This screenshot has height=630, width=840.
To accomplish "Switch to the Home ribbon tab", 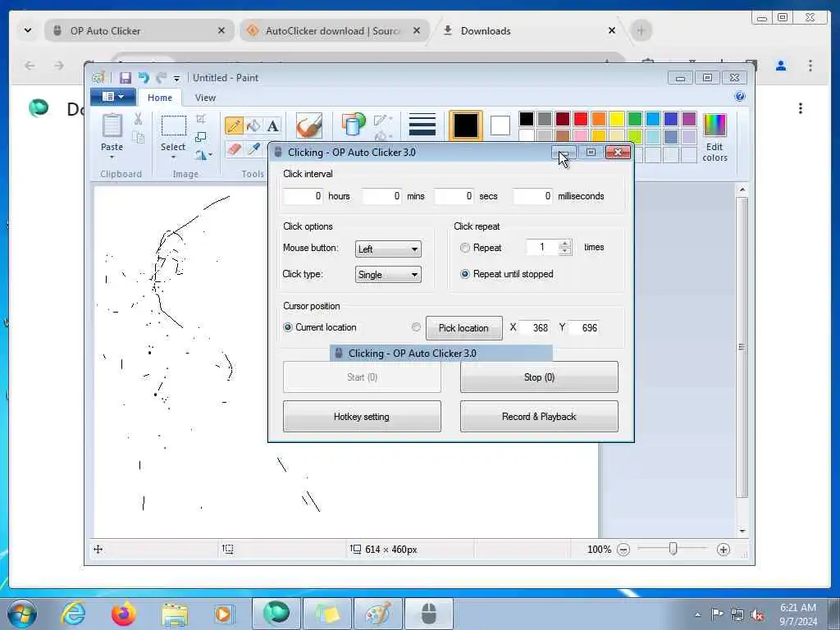I will pyautogui.click(x=160, y=98).
